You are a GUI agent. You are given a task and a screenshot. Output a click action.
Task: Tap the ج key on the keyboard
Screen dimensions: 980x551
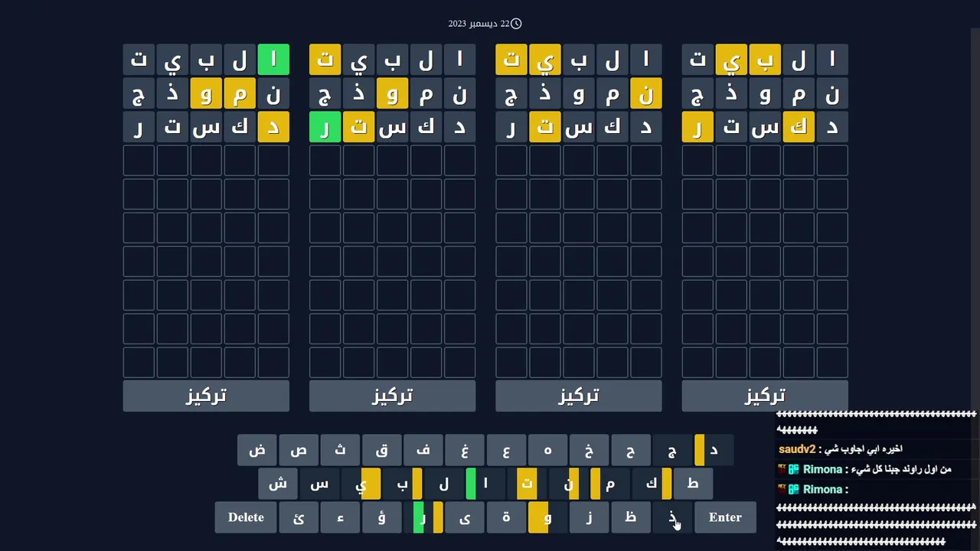click(x=671, y=450)
